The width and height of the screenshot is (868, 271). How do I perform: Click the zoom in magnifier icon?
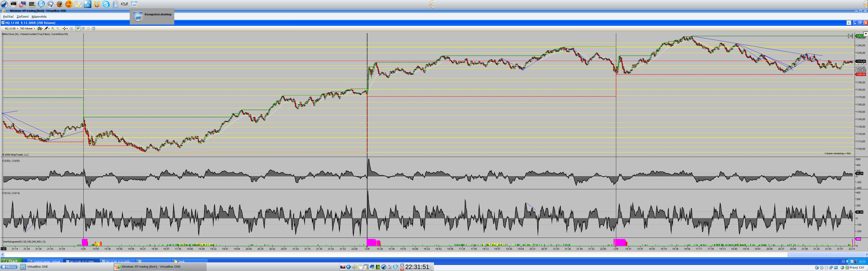click(x=53, y=29)
